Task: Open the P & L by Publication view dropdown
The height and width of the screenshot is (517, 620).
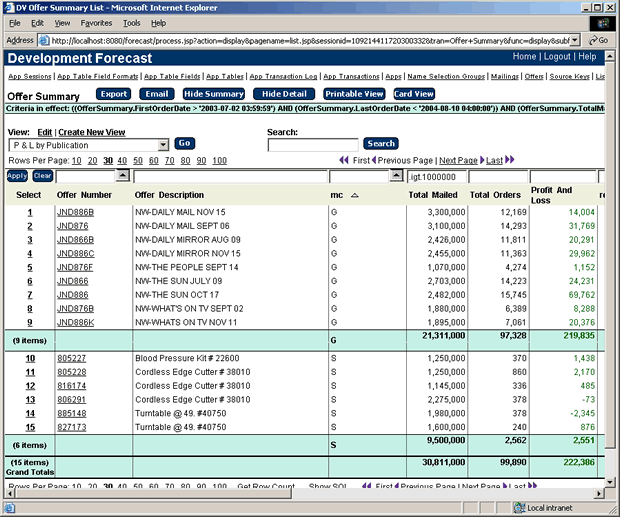Action: pos(163,145)
